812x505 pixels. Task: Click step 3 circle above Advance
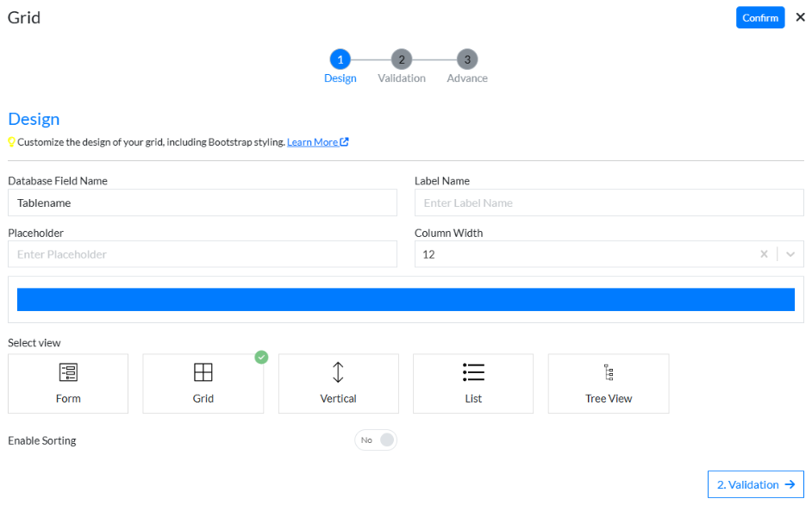tap(466, 59)
